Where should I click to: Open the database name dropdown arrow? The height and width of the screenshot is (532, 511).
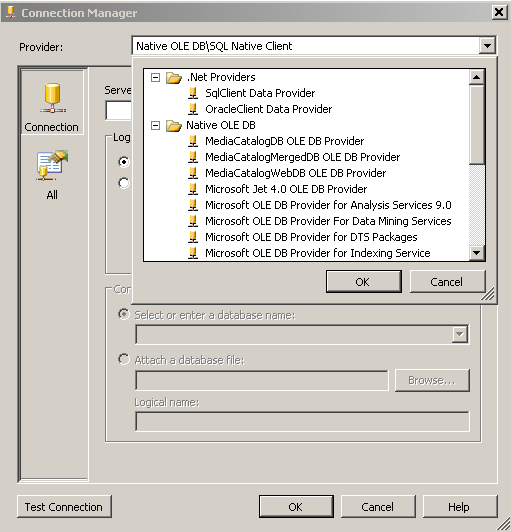460,334
